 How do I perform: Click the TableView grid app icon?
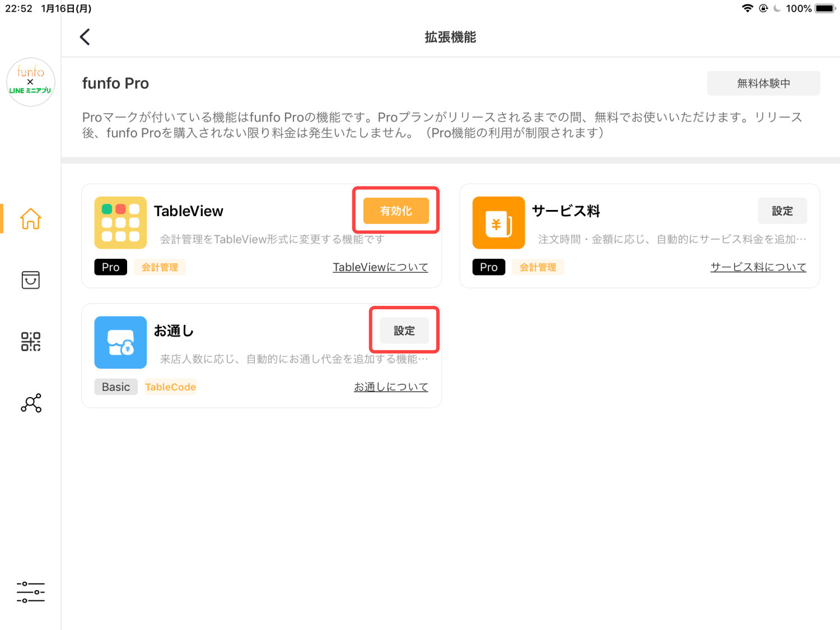point(120,222)
